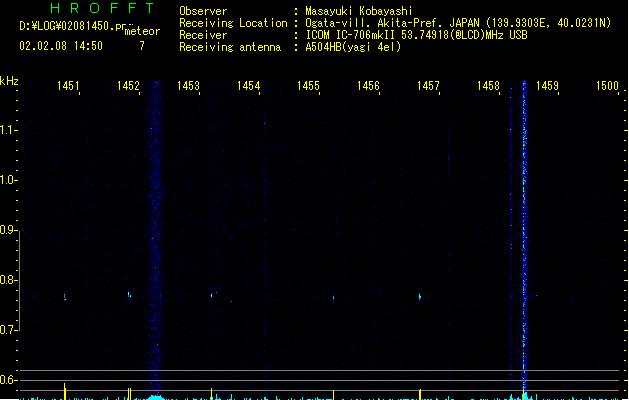Click the meteor echo just after 1452
Image resolution: width=629 pixels, height=400 pixels.
pos(129,295)
